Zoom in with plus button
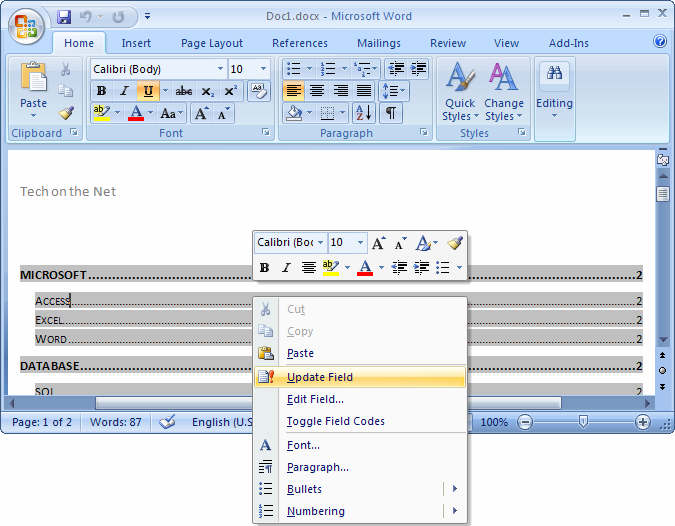 coord(643,422)
